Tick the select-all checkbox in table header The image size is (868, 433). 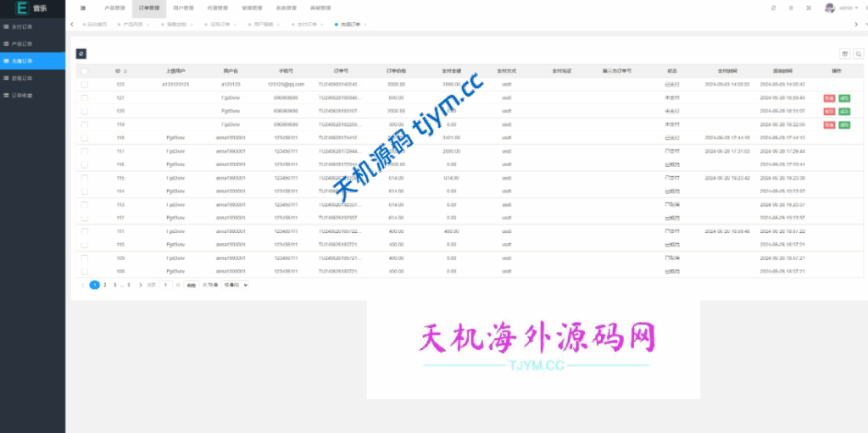(84, 71)
